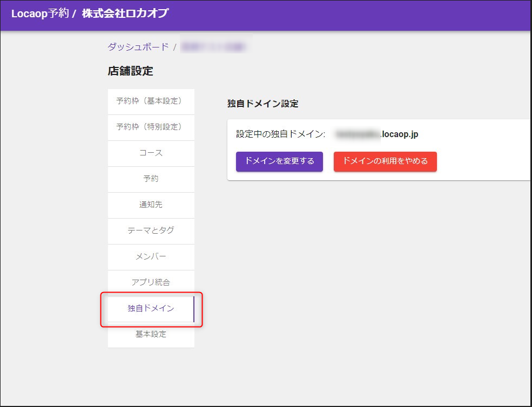
Task: Open the アプリ統合 integration settings
Action: point(151,281)
